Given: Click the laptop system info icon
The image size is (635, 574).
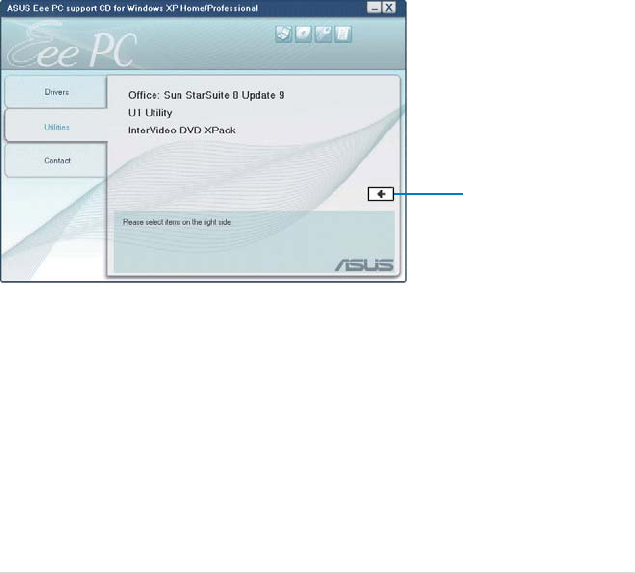Looking at the screenshot, I should tap(283, 34).
